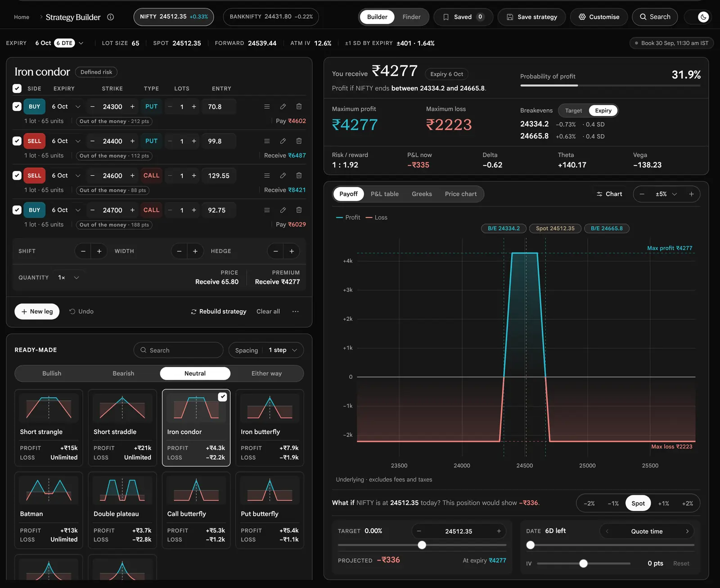The image size is (720, 588).
Task: Open reorder handle on SELL 24600 CALL leg
Action: click(267, 175)
